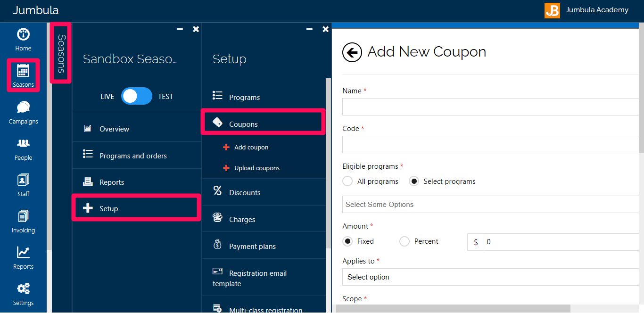The width and height of the screenshot is (644, 313).
Task: Click the Sandbox Season panel title
Action: point(130,59)
